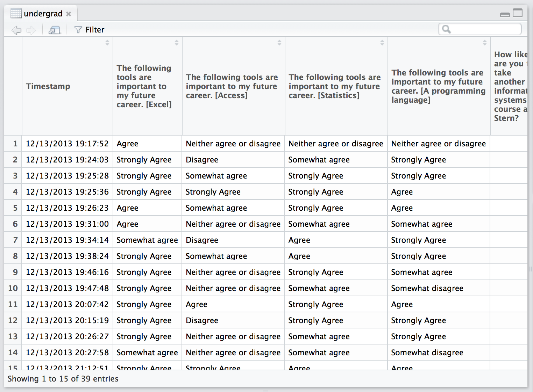Click timestamp 12/13/2013 19:24:03
The width and height of the screenshot is (533, 392).
(67, 160)
